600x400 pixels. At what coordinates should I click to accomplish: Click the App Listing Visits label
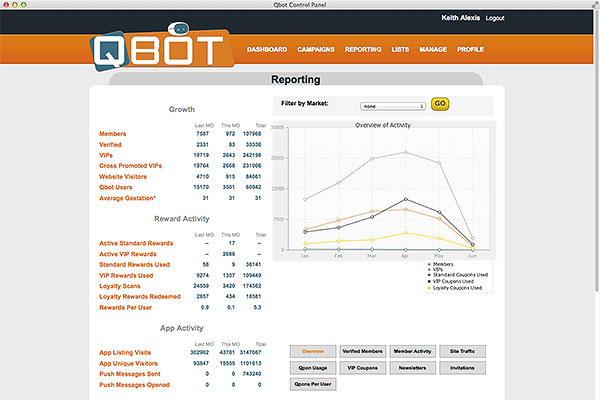tap(125, 353)
